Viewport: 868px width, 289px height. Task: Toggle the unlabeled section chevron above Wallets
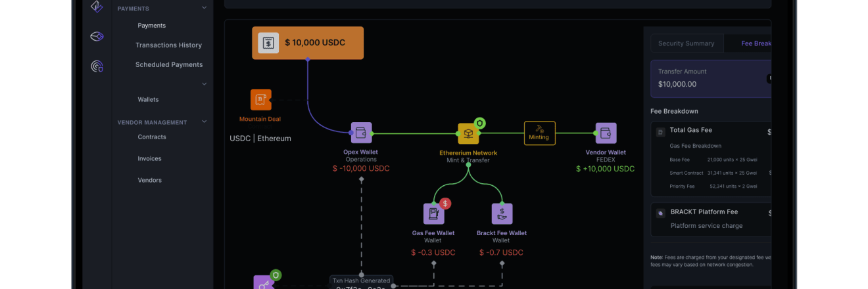[x=205, y=84]
